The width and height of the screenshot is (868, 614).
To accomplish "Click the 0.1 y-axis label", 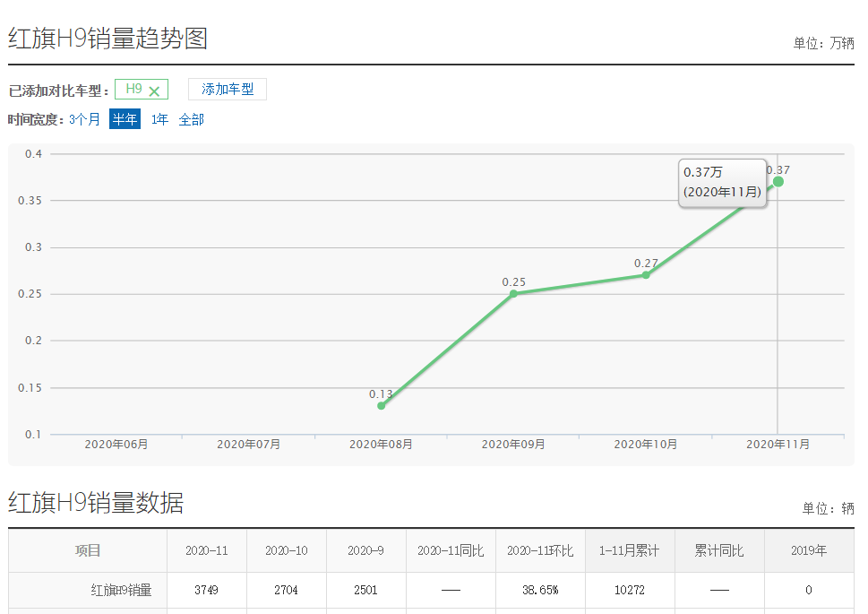I will click(34, 435).
